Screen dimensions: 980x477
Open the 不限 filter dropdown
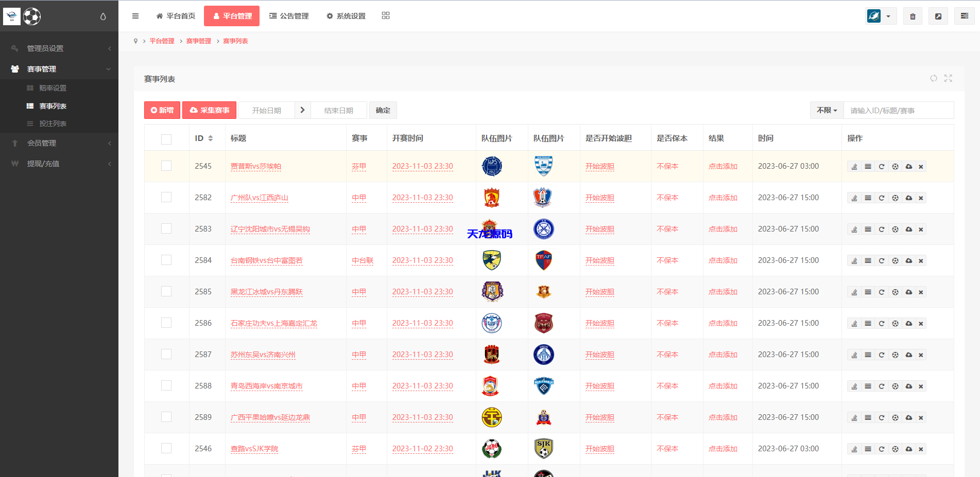[x=826, y=110]
